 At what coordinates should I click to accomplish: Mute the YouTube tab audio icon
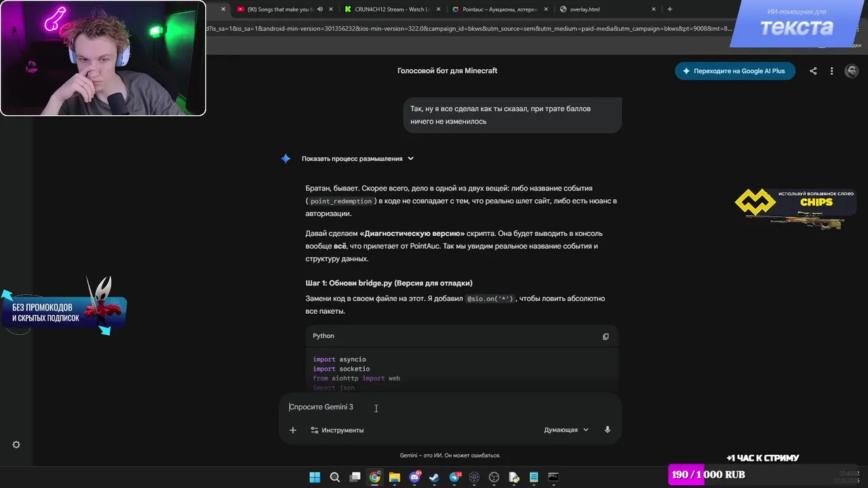[319, 9]
